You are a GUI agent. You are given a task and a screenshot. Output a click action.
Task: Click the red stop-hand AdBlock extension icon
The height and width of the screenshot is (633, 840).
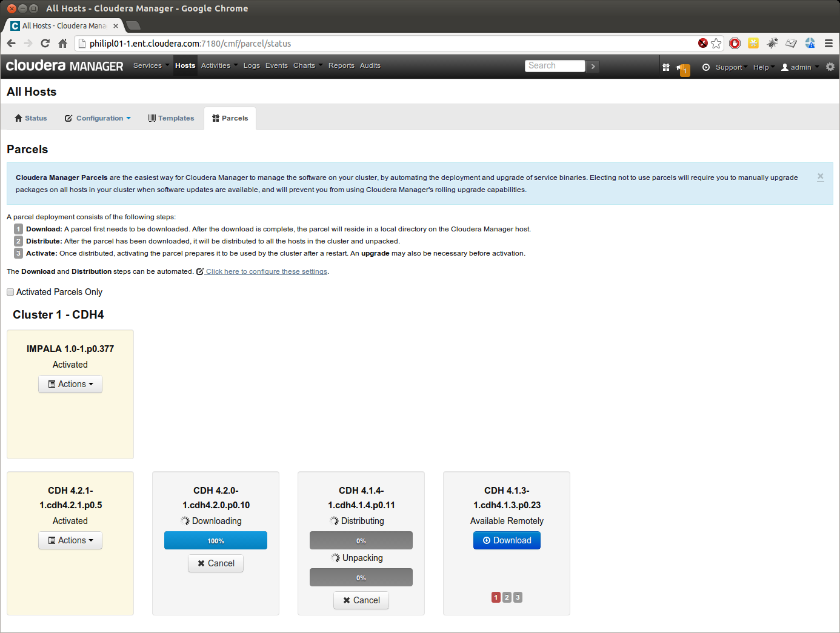[x=735, y=43]
